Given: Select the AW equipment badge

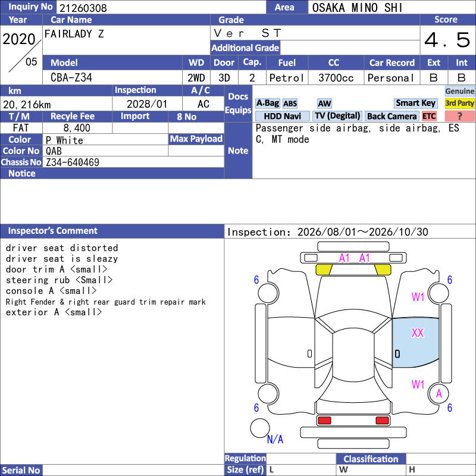Looking at the screenshot, I should pyautogui.click(x=324, y=104).
